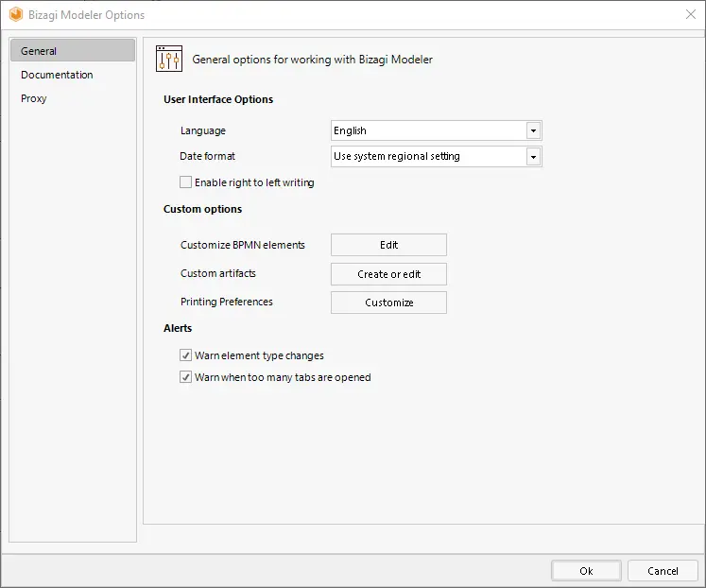Image resolution: width=706 pixels, height=588 pixels.
Task: Click Create or edit custom artifacts
Action: coord(388,274)
